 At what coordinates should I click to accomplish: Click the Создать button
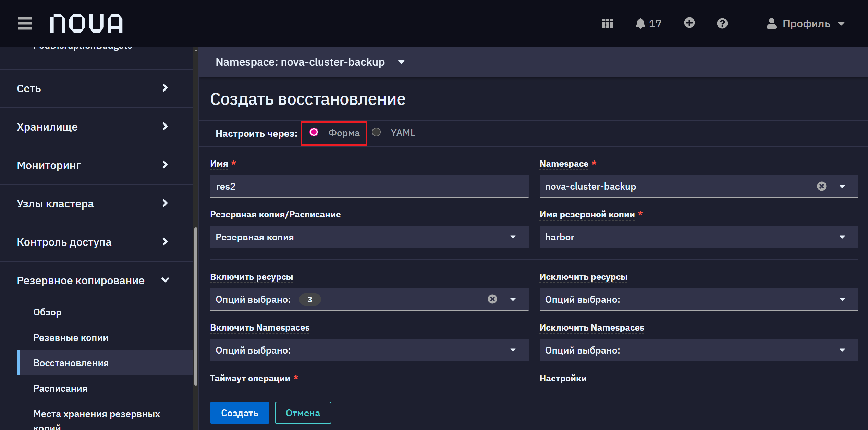(x=239, y=413)
